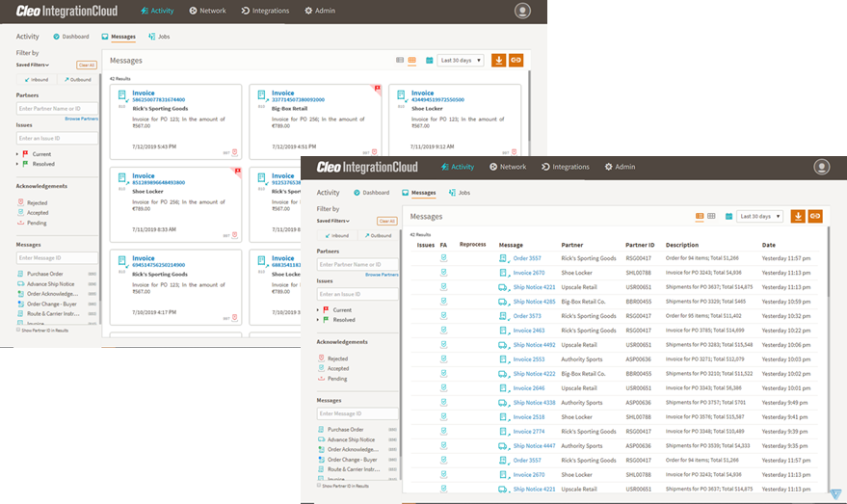This screenshot has height=504, width=847.
Task: Click the Enter Partner Name or ID field in the front window
Action: (x=357, y=264)
